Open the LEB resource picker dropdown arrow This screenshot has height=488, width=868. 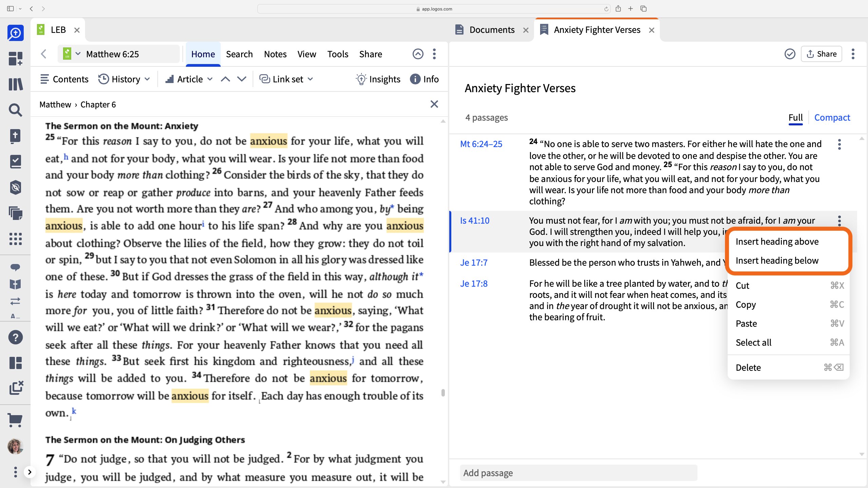[78, 54]
